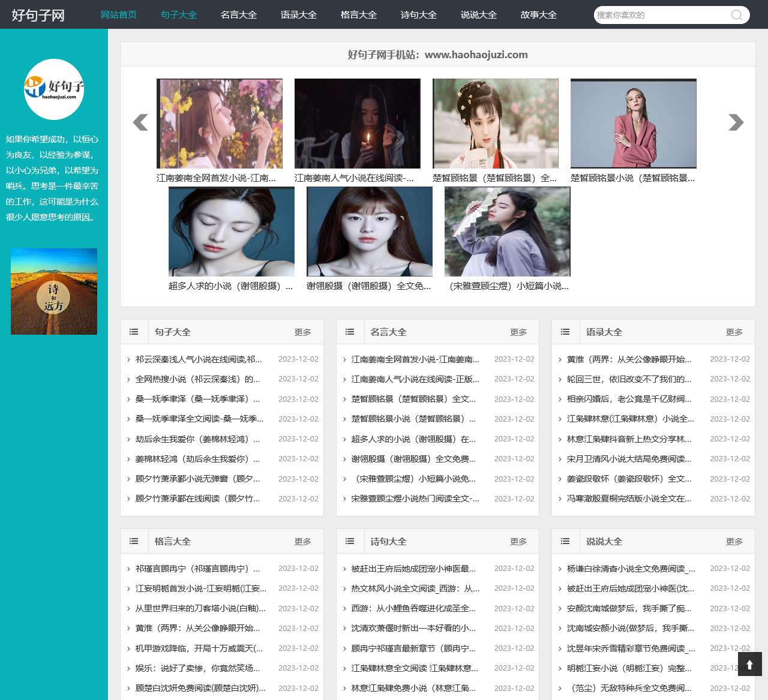Click the back-to-top arrow button
This screenshot has height=700, width=768.
pyautogui.click(x=750, y=664)
